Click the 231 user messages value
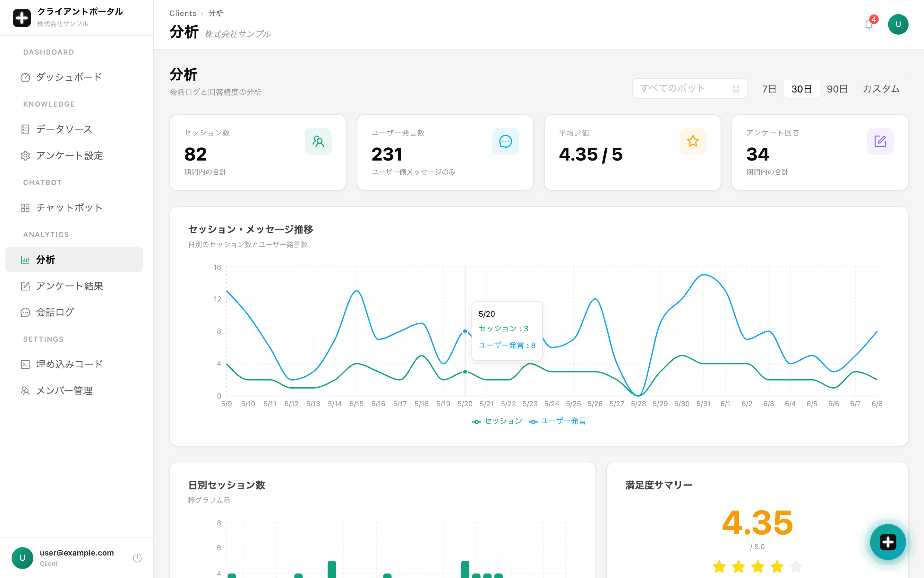Screen dimensions: 924x578 click(387, 154)
